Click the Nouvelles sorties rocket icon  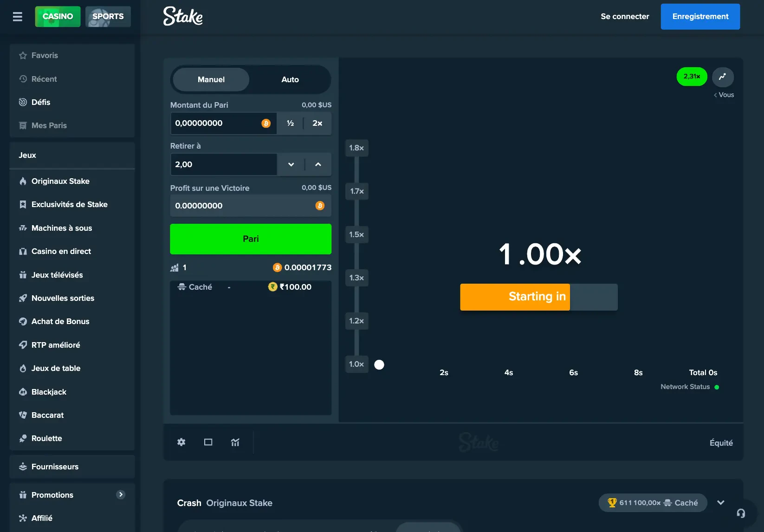coord(23,298)
